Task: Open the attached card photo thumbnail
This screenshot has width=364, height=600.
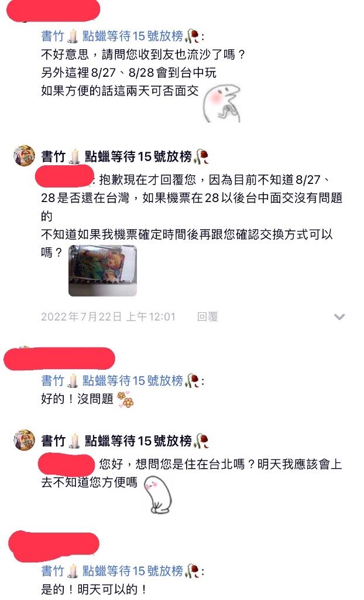Action: coord(102,271)
